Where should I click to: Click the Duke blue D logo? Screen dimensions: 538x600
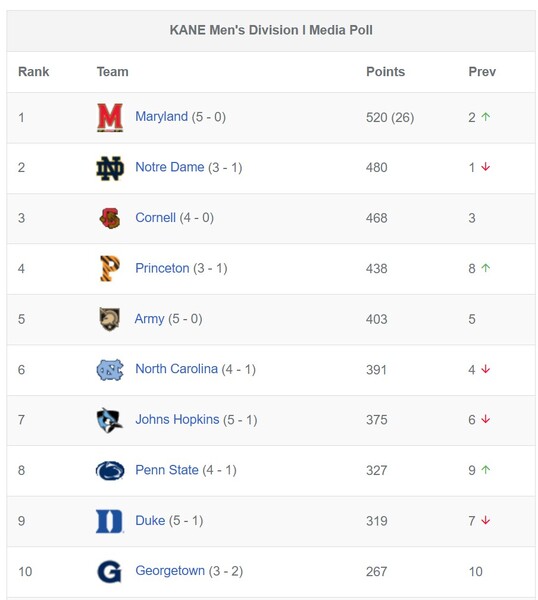[x=110, y=521]
